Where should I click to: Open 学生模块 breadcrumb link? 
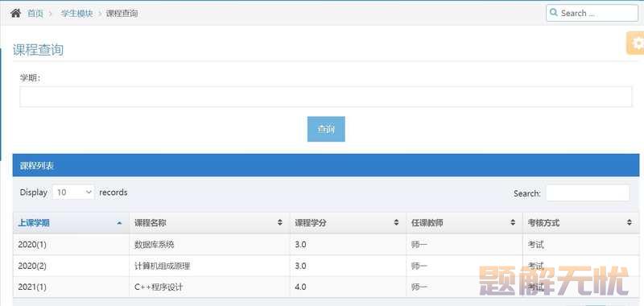(76, 14)
